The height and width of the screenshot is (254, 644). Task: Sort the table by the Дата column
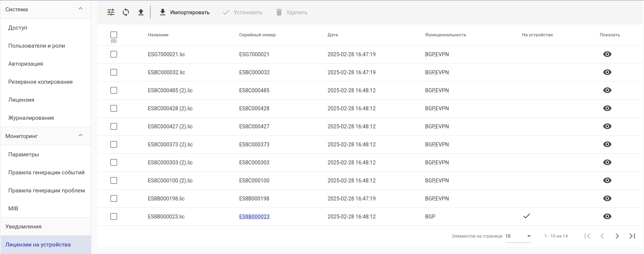(332, 35)
